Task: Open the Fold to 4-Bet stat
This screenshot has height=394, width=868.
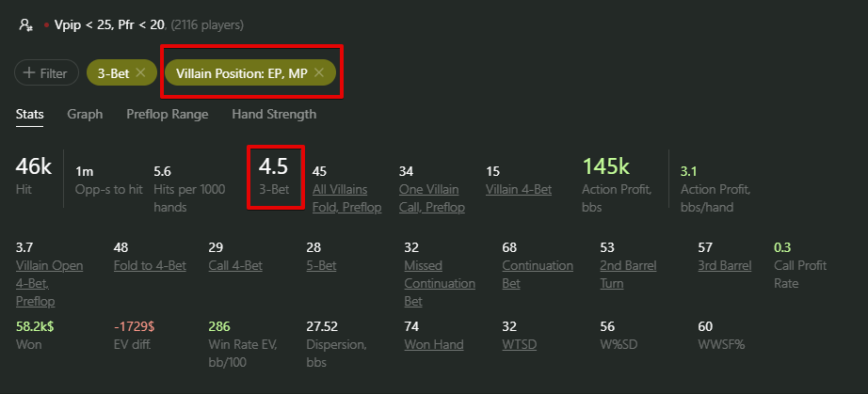Action: tap(150, 266)
